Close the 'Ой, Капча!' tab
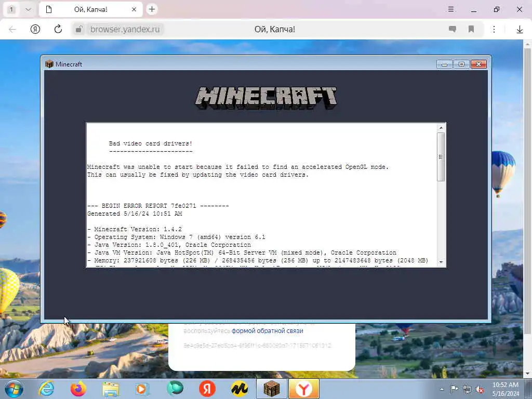The image size is (532, 399). 134,9
